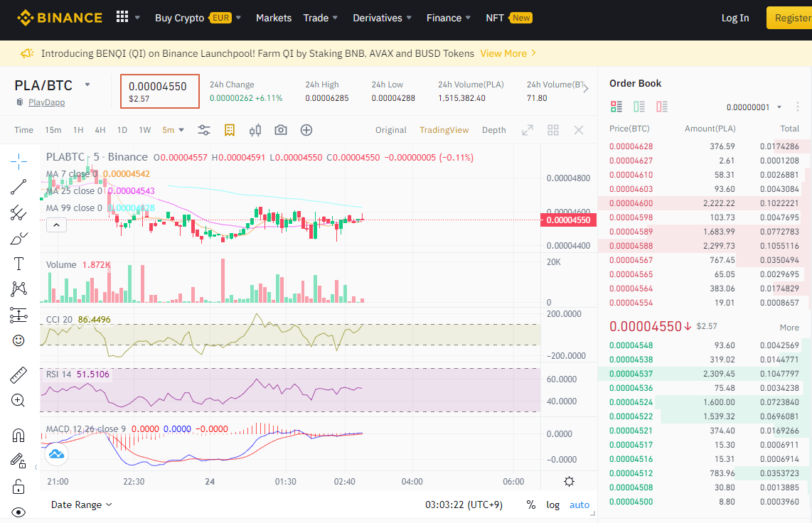Add a comparison with plus circle icon
The height and width of the screenshot is (523, 812).
point(306,130)
